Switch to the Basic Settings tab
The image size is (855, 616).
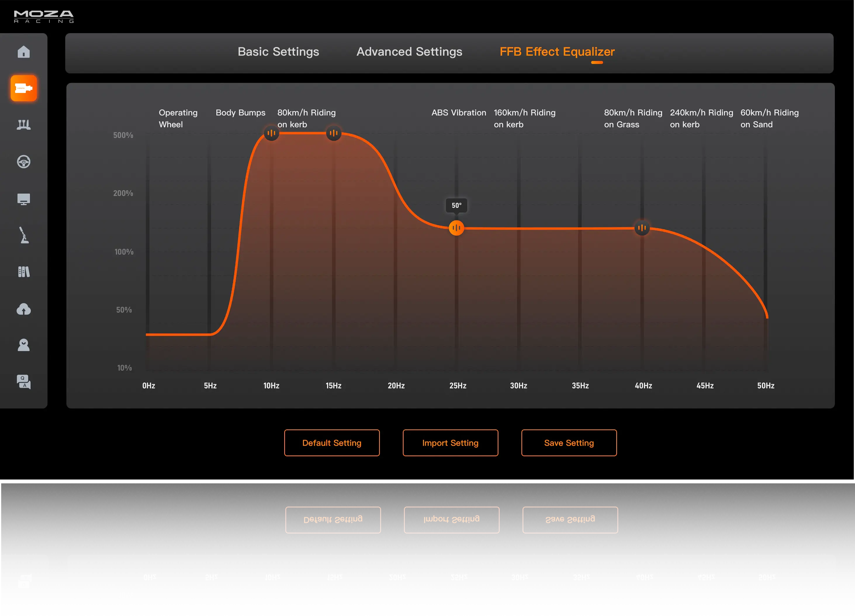coord(278,52)
